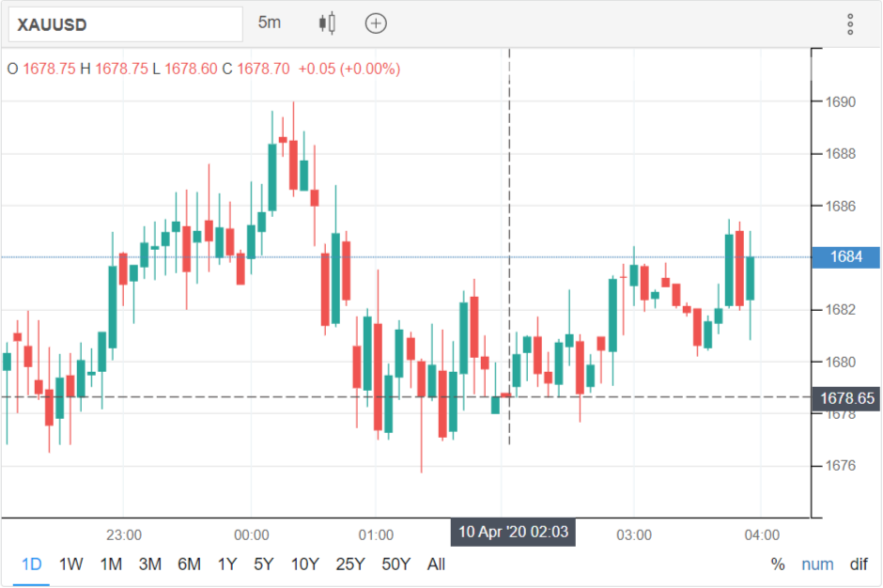Image resolution: width=883 pixels, height=588 pixels.
Task: Switch to the 1M range
Action: (111, 564)
